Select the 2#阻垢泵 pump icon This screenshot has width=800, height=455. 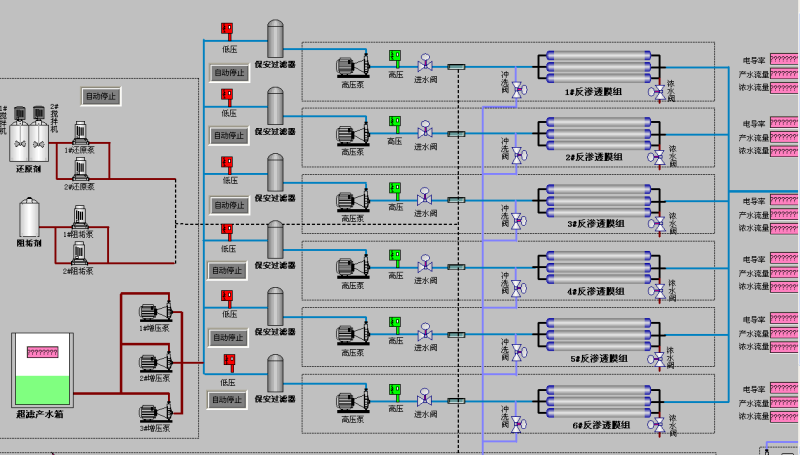coord(78,256)
